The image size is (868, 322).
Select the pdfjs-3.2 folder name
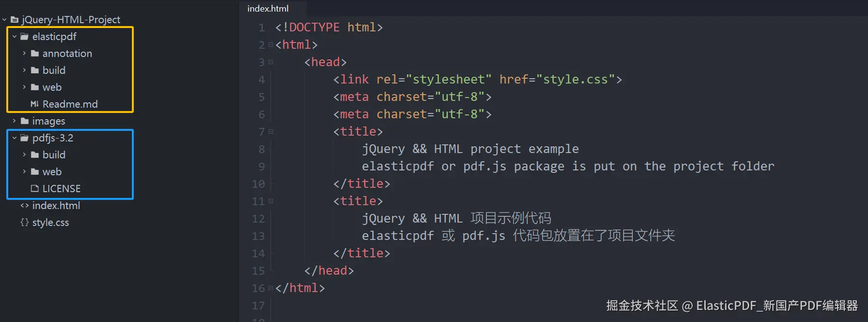tap(53, 138)
